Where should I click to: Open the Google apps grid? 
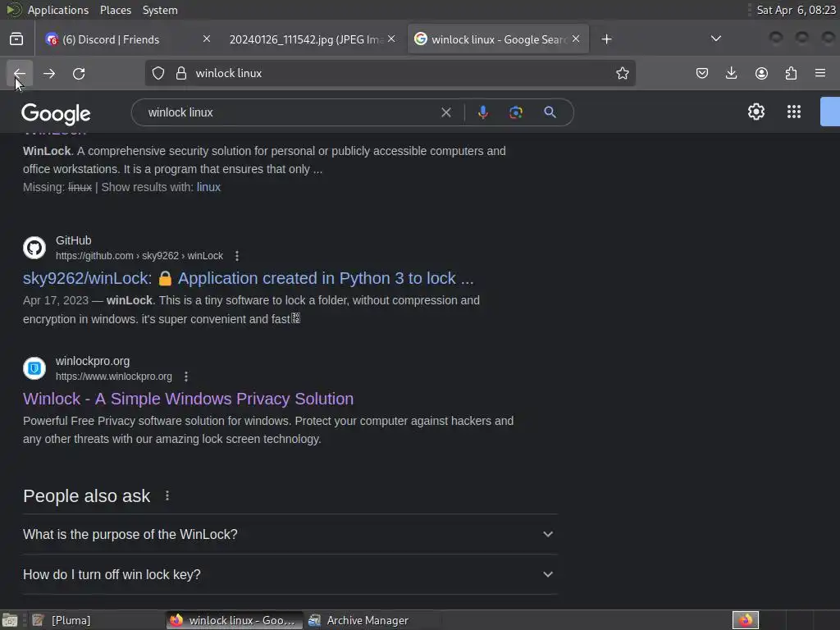point(794,112)
